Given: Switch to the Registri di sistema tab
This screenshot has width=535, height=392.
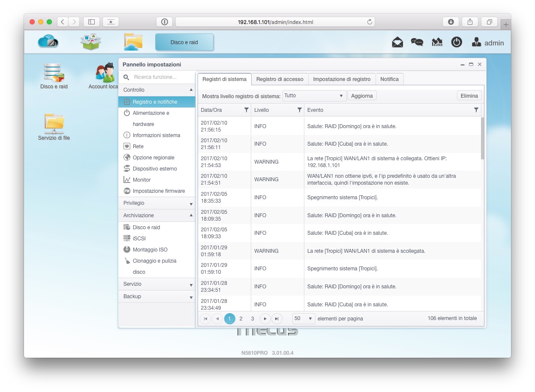Looking at the screenshot, I should (224, 79).
